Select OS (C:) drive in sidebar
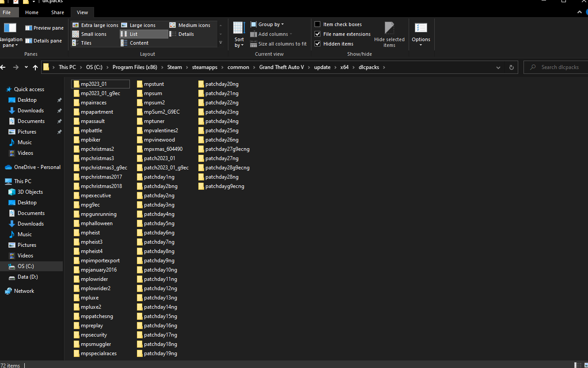Viewport: 588px width, 368px height. click(x=26, y=266)
